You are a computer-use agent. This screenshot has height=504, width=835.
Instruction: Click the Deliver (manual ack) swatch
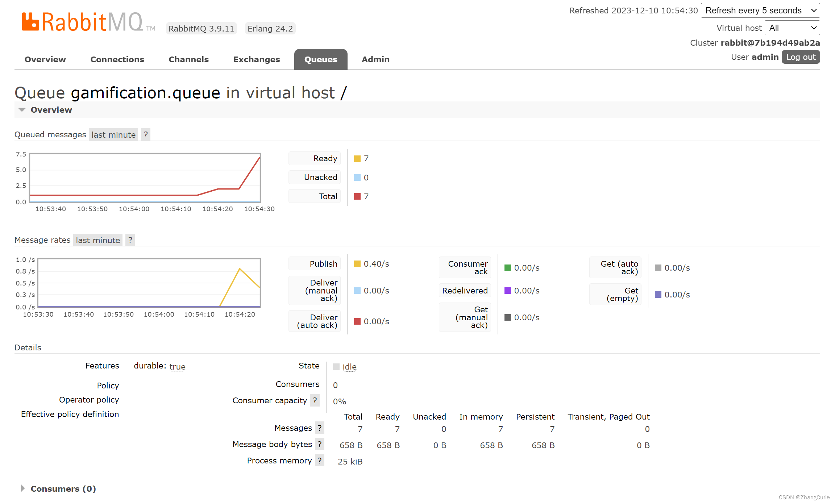tap(357, 291)
